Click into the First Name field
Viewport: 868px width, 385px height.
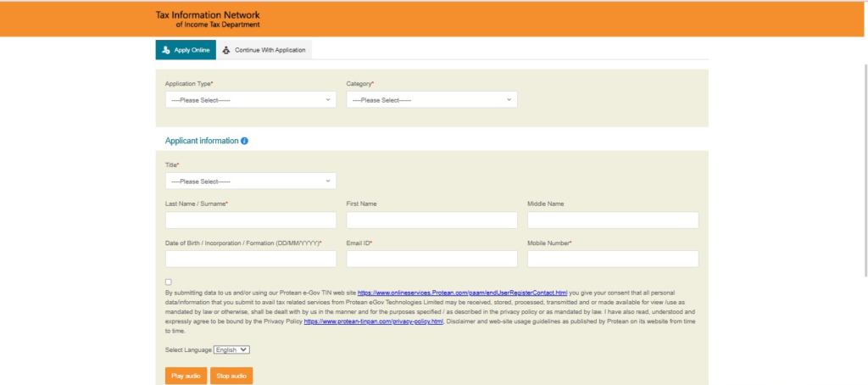pyautogui.click(x=431, y=220)
